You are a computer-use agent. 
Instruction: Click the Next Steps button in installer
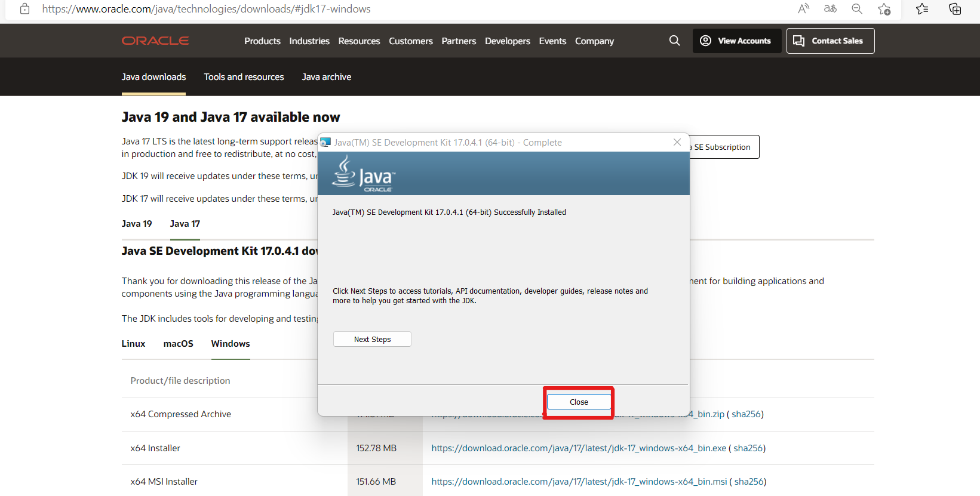372,339
